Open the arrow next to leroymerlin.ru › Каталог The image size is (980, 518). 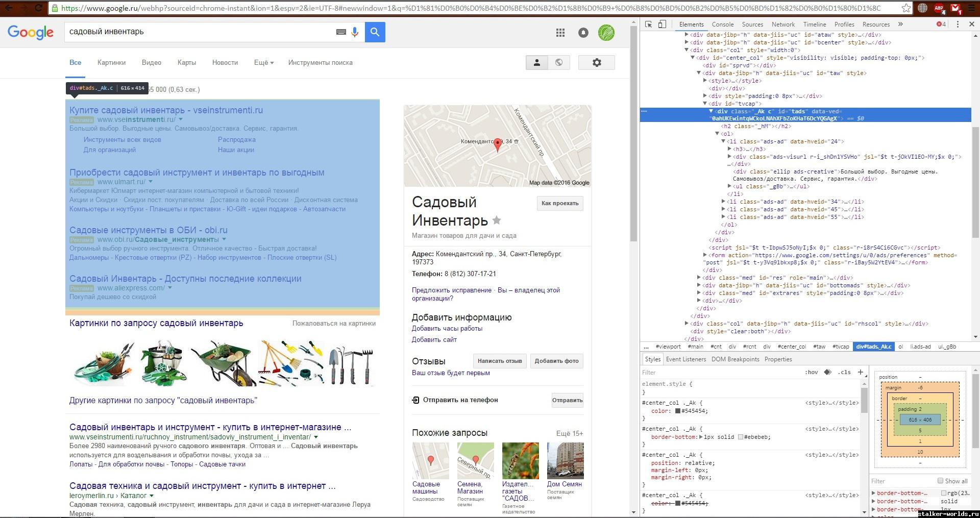pos(152,496)
